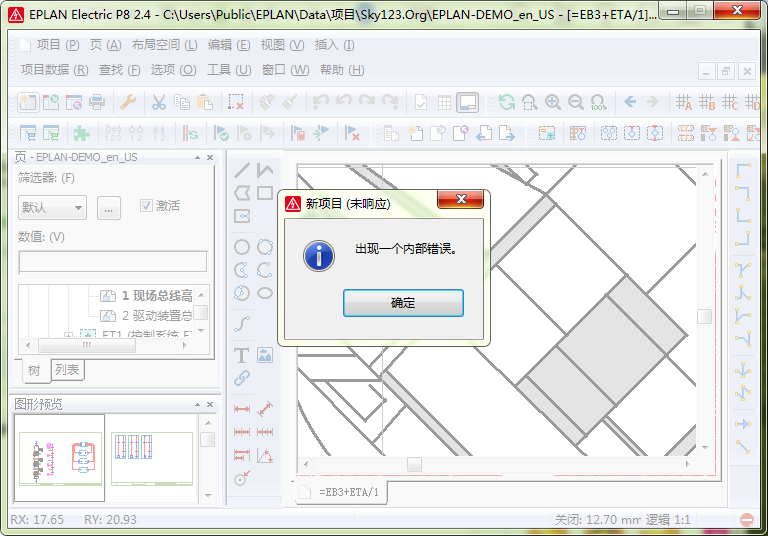Switch to the 列表 tab
The height and width of the screenshot is (536, 768).
pyautogui.click(x=68, y=370)
